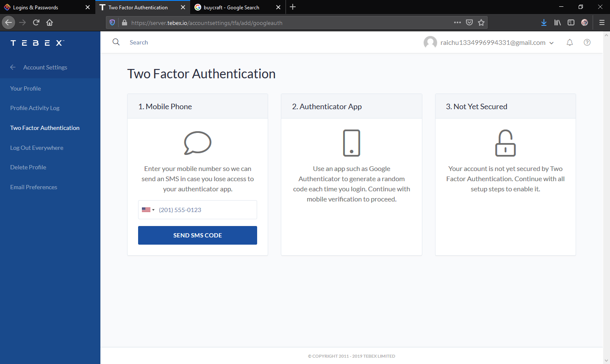Click the copyright Tebex Limited footer text
610x364 pixels.
352,356
